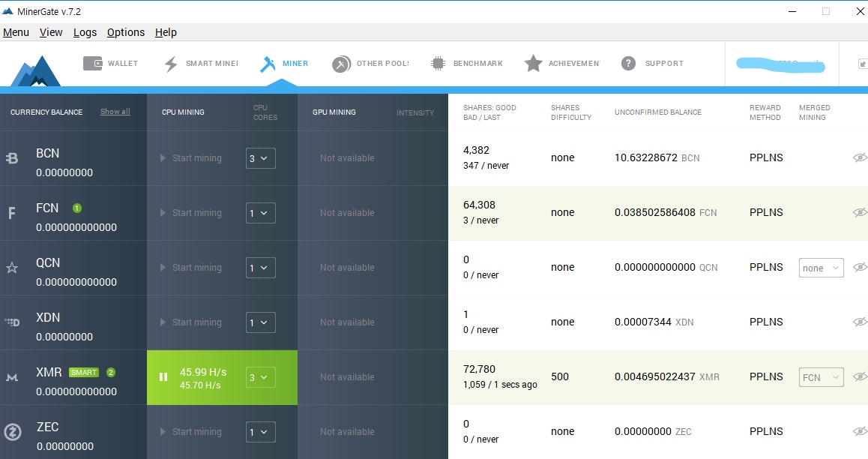This screenshot has width=868, height=459.
Task: Toggle visibility eye for FCN row
Action: click(x=860, y=212)
